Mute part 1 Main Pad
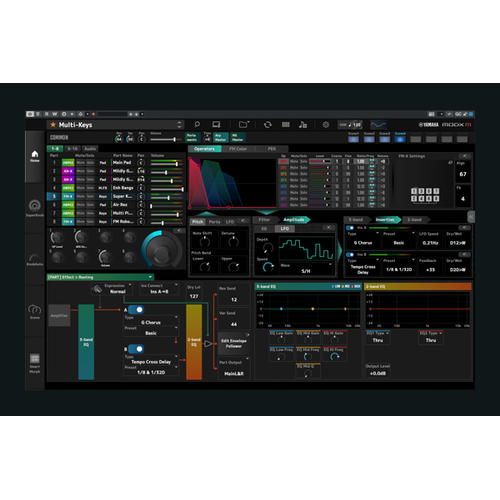The width and height of the screenshot is (500, 500). (81, 163)
